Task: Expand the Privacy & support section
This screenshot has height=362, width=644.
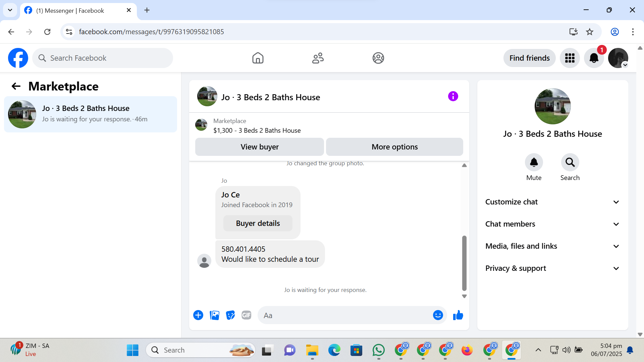Action: coord(552,268)
